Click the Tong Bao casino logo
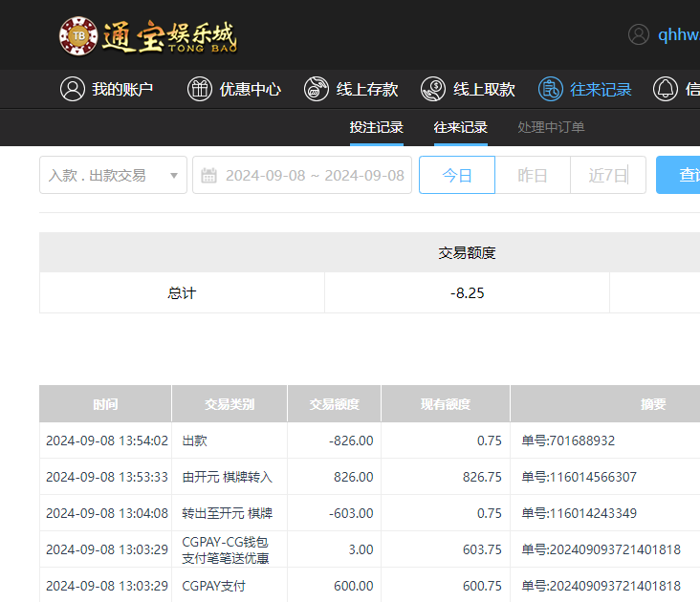 tap(147, 35)
